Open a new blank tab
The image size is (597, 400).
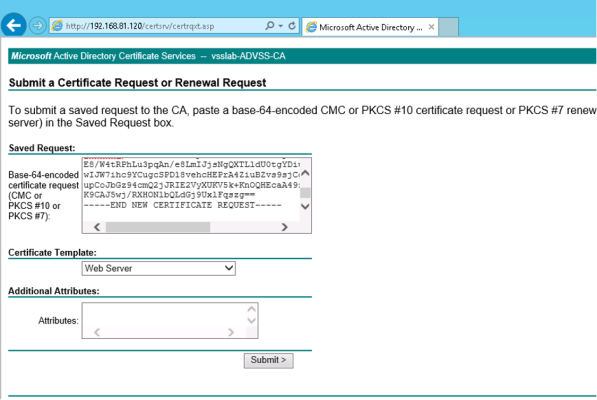[x=448, y=27]
